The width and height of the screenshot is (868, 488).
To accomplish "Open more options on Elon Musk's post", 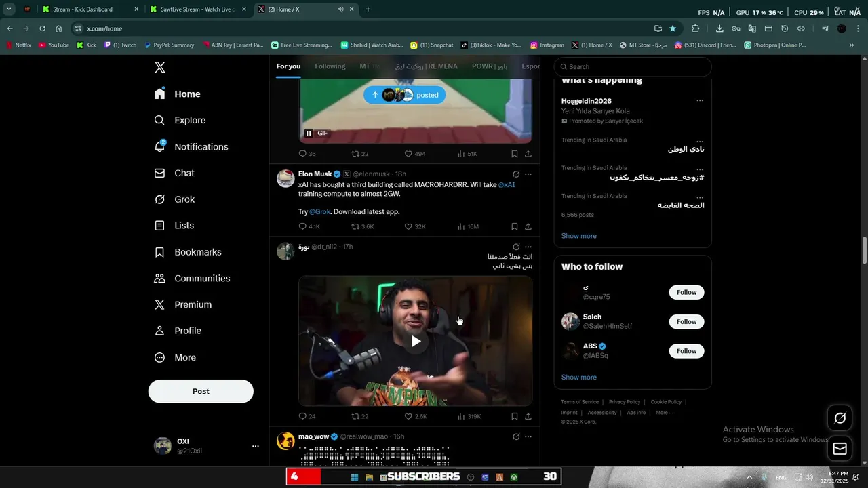I will coord(528,174).
